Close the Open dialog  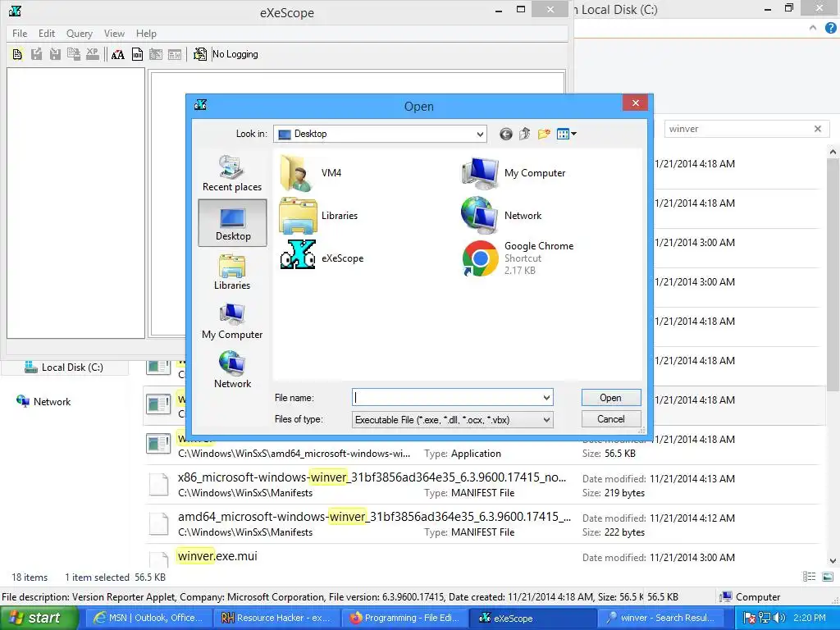(636, 103)
